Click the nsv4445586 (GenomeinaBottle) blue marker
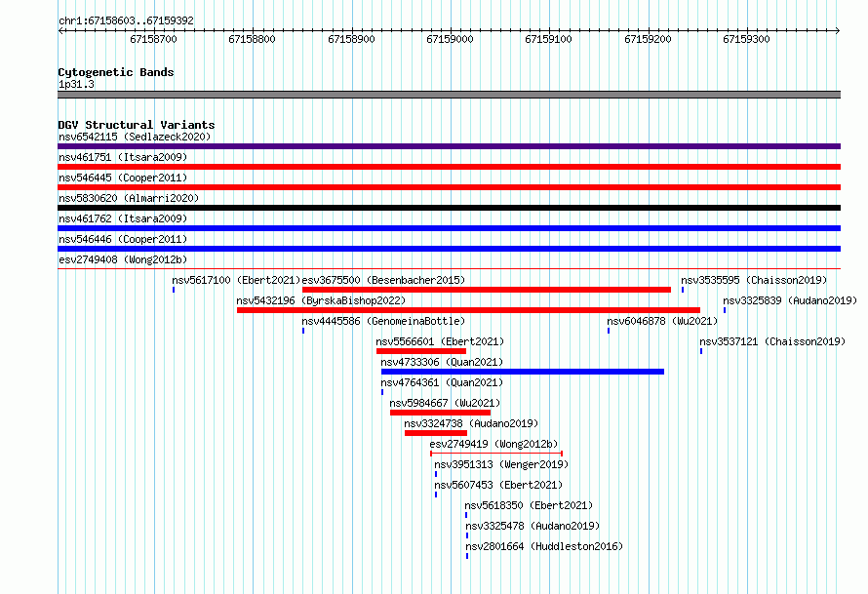Viewport: 868px width, 594px height. point(303,331)
